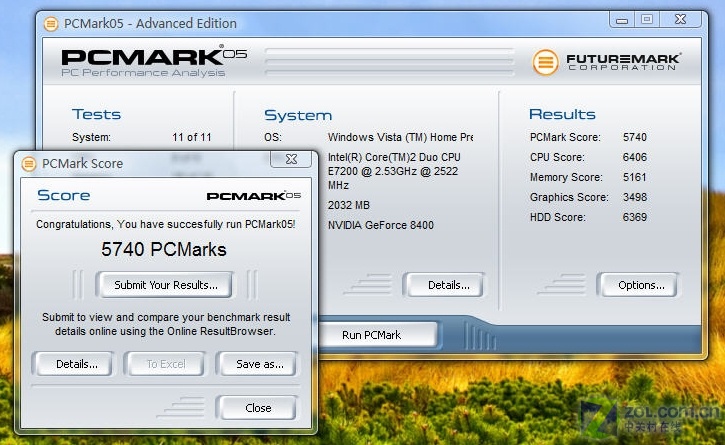725x445 pixels.
Task: Click the Score heading in dialog
Action: coord(63,195)
